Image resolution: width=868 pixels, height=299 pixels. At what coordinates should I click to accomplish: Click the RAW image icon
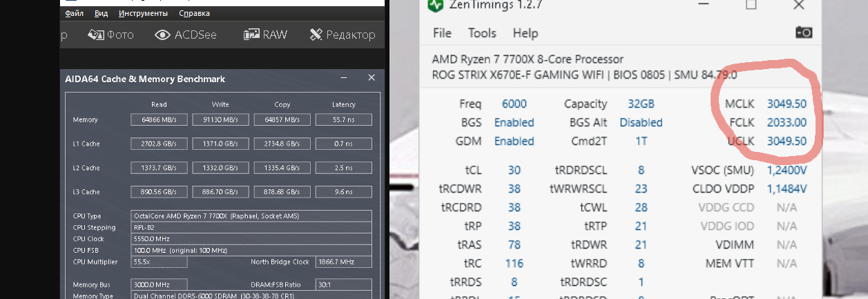(x=251, y=35)
